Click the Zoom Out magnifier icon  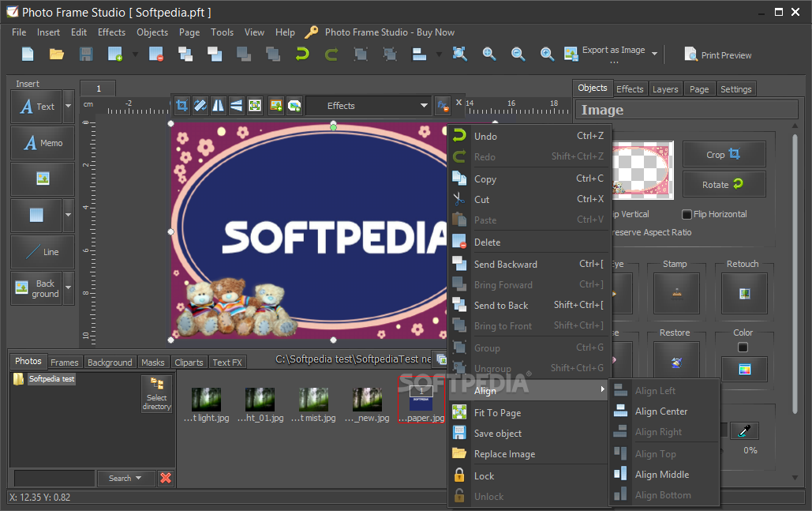(518, 54)
